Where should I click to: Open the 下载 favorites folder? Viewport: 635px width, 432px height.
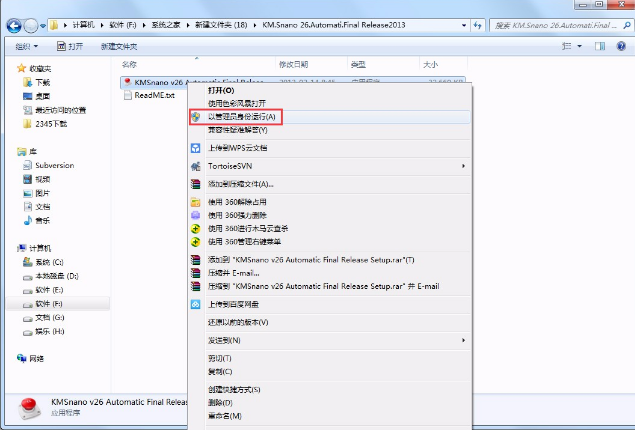tap(42, 82)
